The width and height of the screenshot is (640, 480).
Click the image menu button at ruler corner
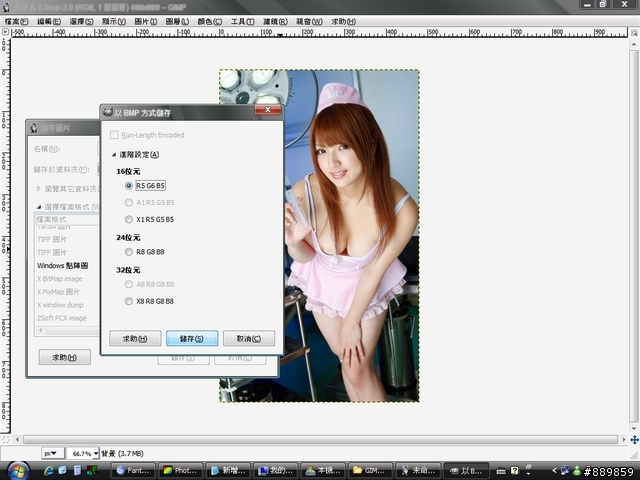(5, 32)
